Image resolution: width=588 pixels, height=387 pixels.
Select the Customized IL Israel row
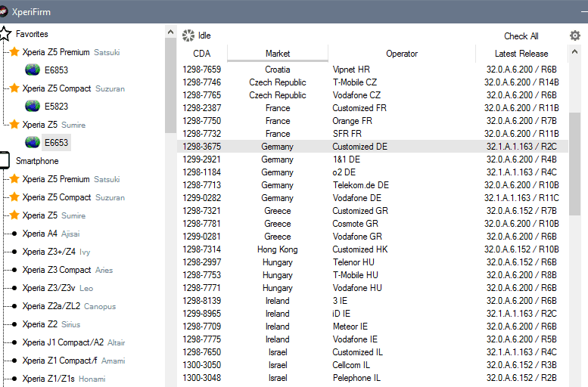pos(372,352)
